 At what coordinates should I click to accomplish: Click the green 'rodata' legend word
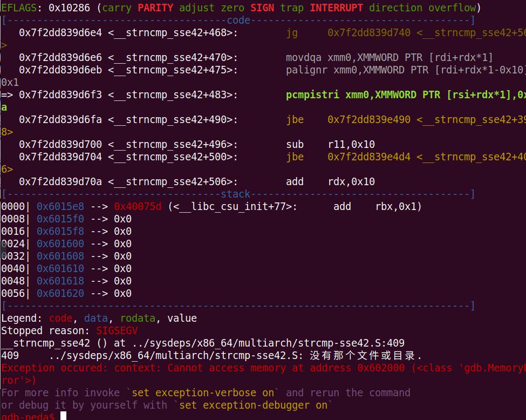(x=138, y=319)
